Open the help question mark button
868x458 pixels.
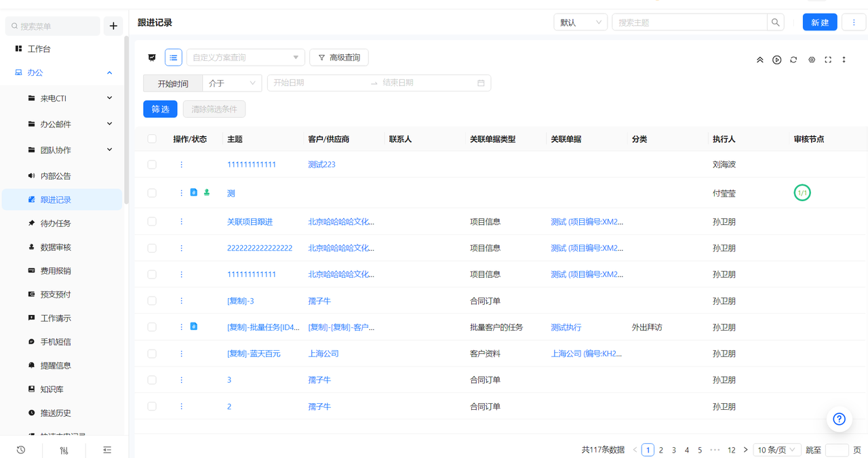839,419
